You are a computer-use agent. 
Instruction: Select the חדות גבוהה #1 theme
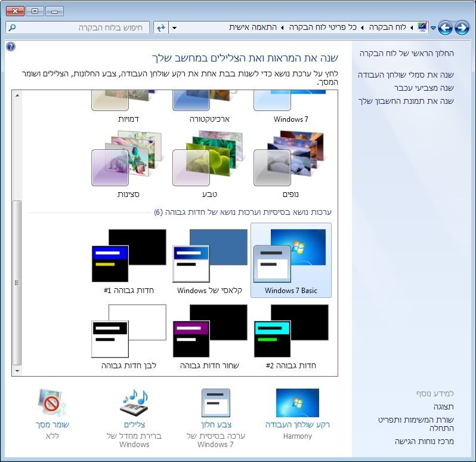pyautogui.click(x=129, y=260)
